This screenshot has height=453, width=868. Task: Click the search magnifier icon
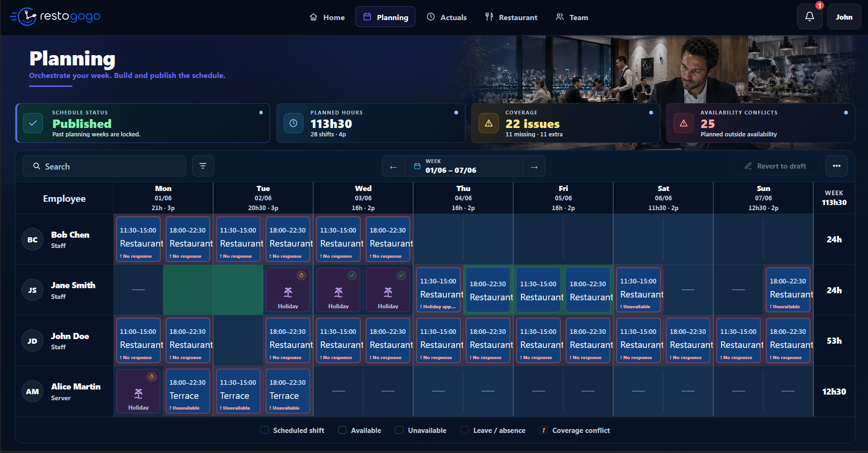pos(36,166)
